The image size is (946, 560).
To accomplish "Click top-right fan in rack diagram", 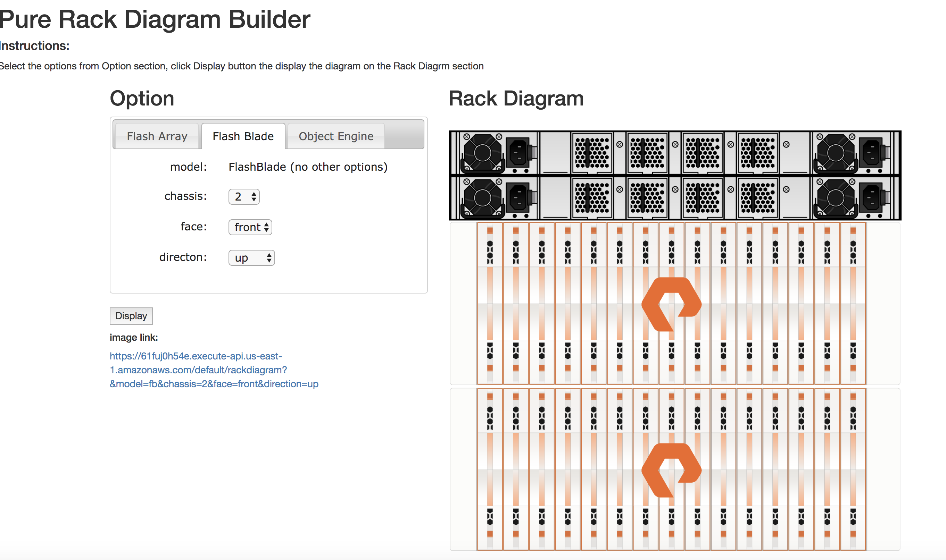I will [x=835, y=153].
